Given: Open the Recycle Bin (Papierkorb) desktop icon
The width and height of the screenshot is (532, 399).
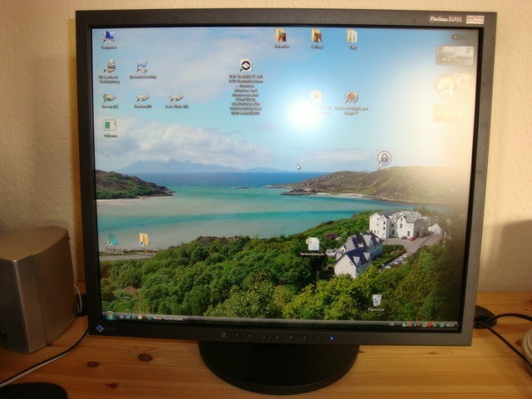Looking at the screenshot, I should (x=377, y=300).
